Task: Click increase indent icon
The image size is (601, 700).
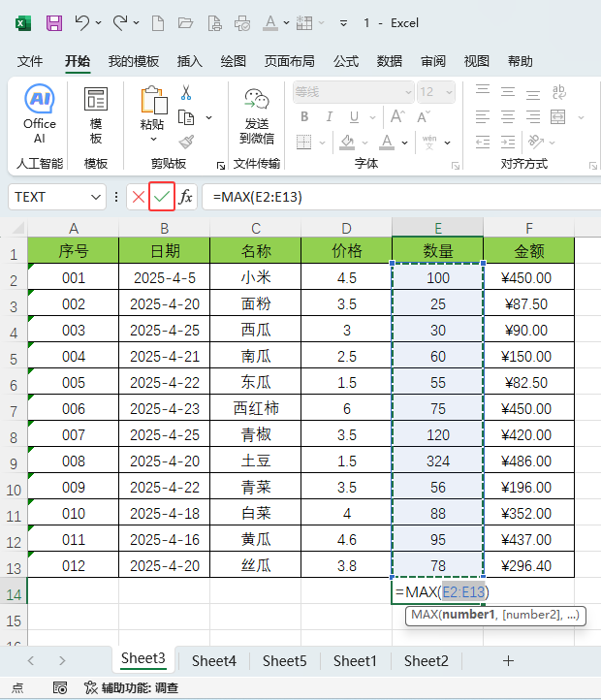Action: pyautogui.click(x=508, y=142)
